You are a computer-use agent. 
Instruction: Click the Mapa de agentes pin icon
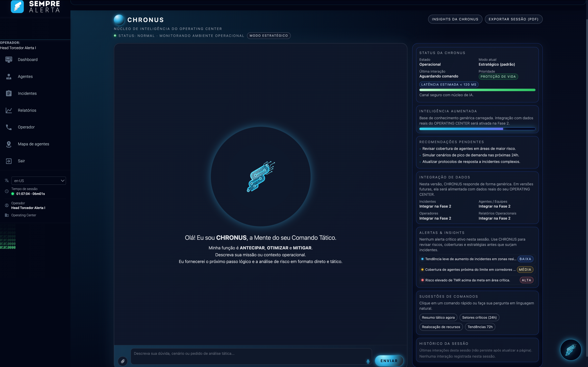[9, 144]
